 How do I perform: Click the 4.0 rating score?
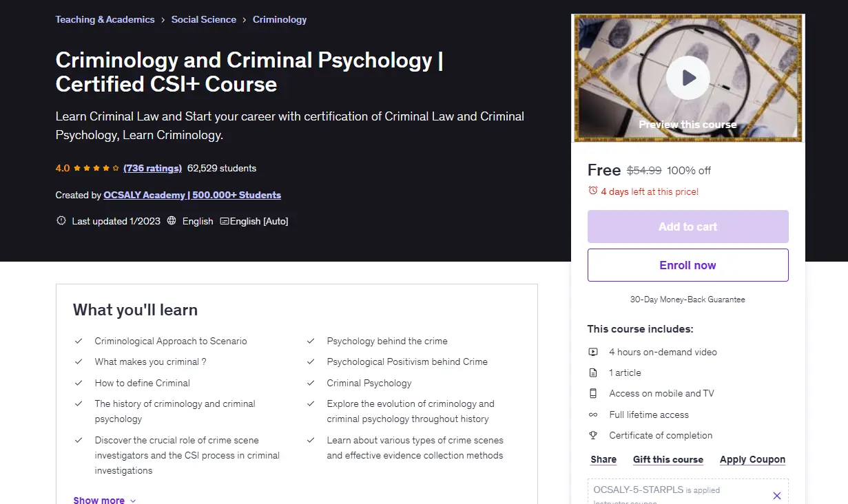(63, 168)
